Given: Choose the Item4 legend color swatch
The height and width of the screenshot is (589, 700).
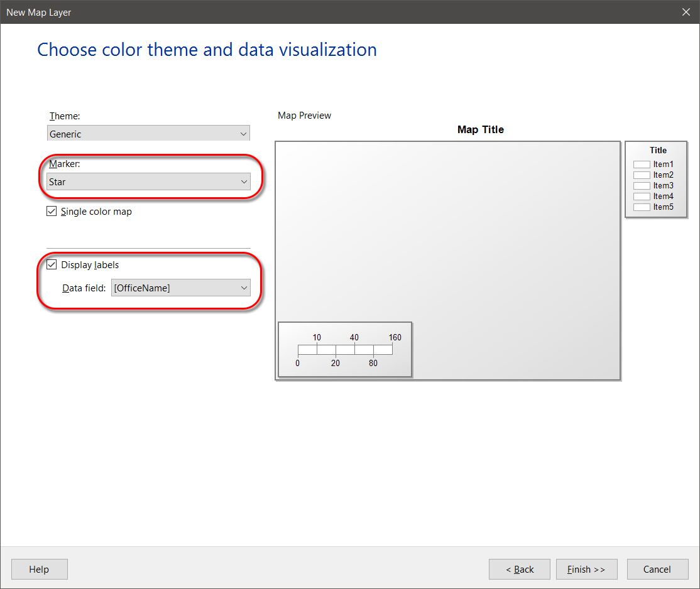Looking at the screenshot, I should (642, 197).
